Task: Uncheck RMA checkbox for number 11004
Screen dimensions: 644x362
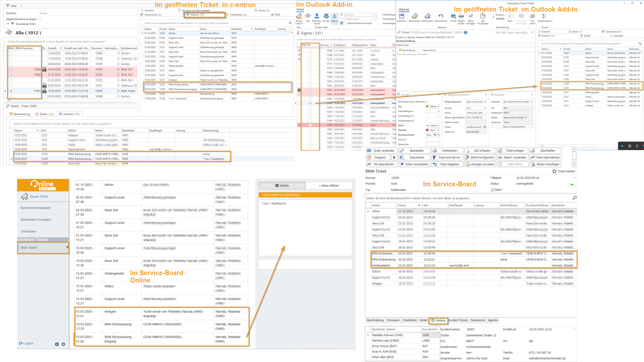Action: (11, 70)
